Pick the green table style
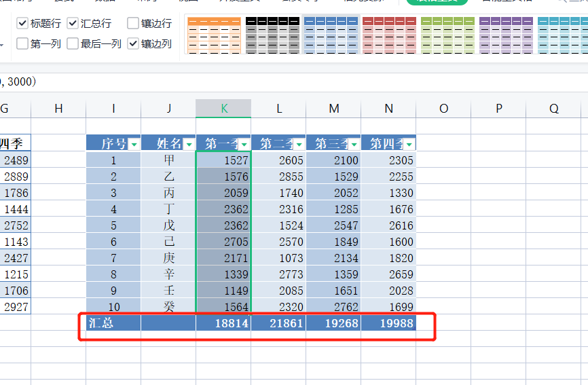Viewport: 588px width, 385px height. click(x=447, y=35)
